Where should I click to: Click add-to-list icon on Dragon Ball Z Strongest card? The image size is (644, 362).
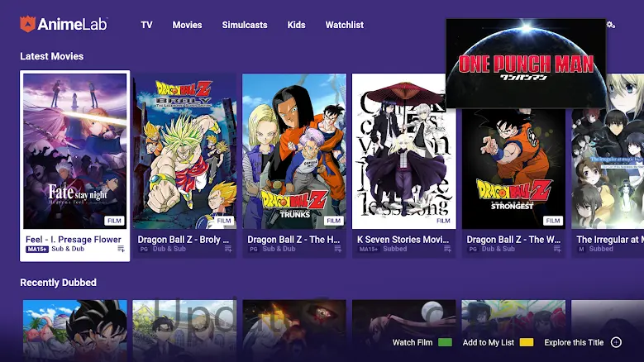point(557,249)
